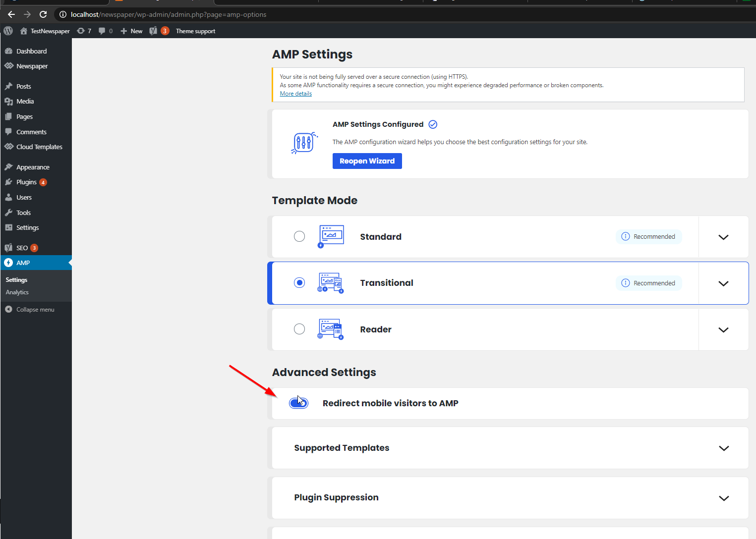Image resolution: width=756 pixels, height=539 pixels.
Task: Open the updates icon showing 7
Action: pyautogui.click(x=84, y=31)
